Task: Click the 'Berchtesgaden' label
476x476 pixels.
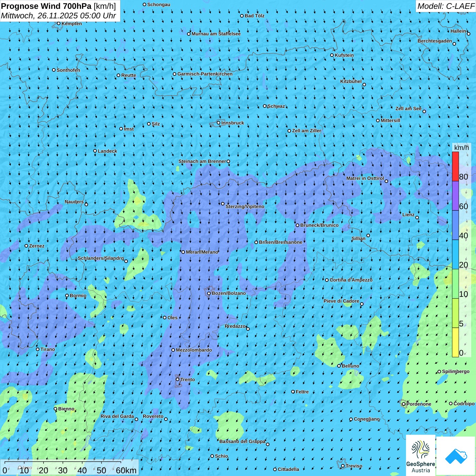Action: 435,41
